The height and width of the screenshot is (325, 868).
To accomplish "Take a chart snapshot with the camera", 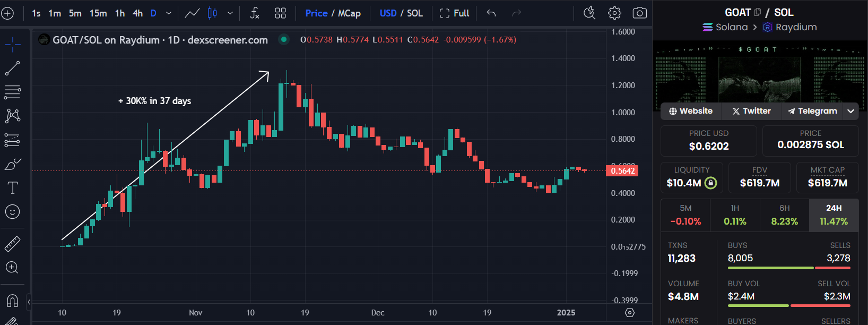I will [x=639, y=13].
